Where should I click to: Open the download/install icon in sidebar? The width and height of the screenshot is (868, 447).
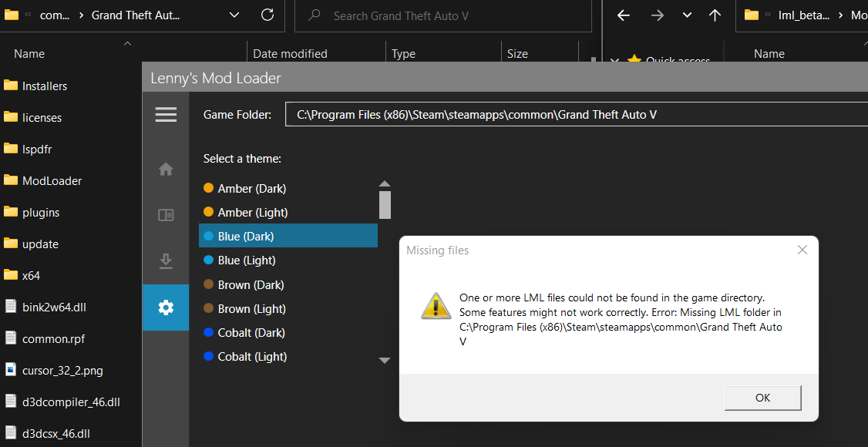coord(166,261)
